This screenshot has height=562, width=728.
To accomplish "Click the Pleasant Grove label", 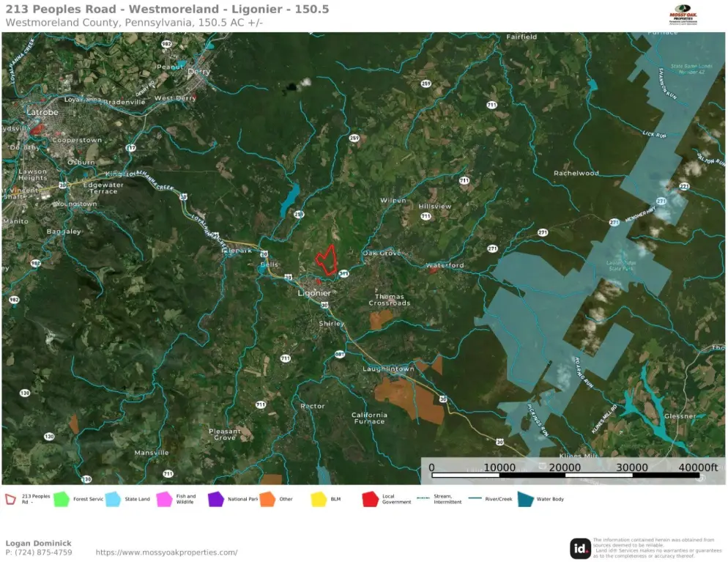I will pos(225,435).
